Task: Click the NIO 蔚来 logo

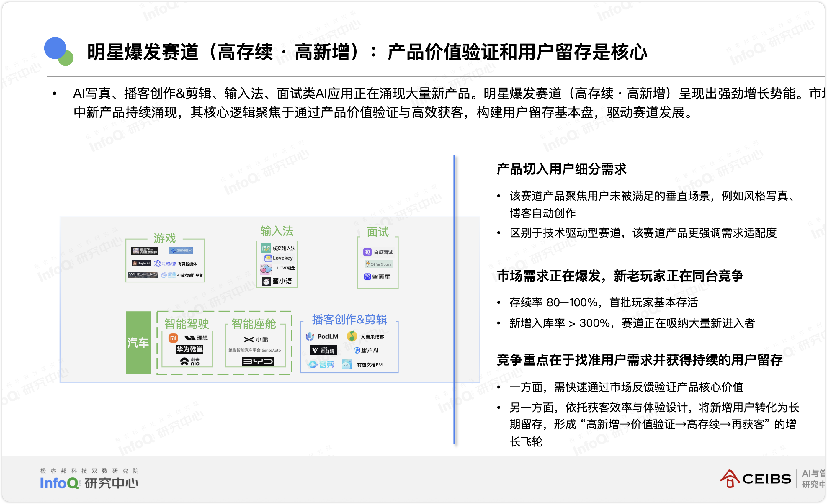Action: (190, 361)
